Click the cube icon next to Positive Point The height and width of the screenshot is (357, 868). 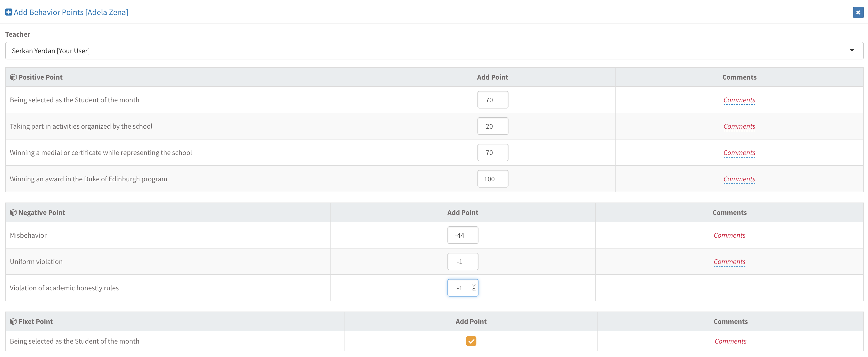[x=13, y=77]
